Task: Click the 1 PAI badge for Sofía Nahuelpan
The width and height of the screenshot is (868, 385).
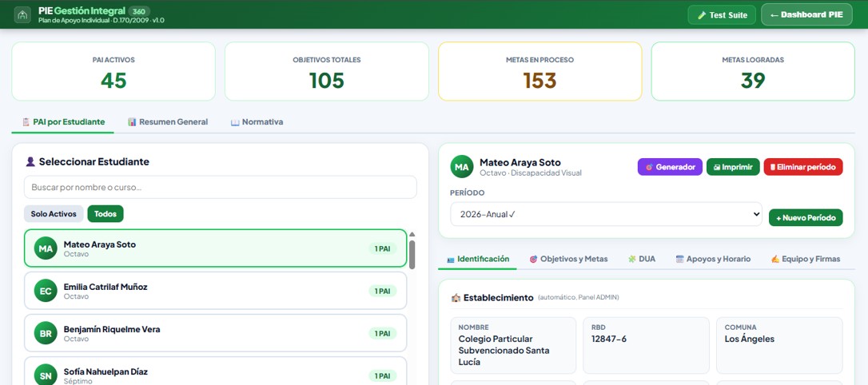Action: click(x=383, y=375)
